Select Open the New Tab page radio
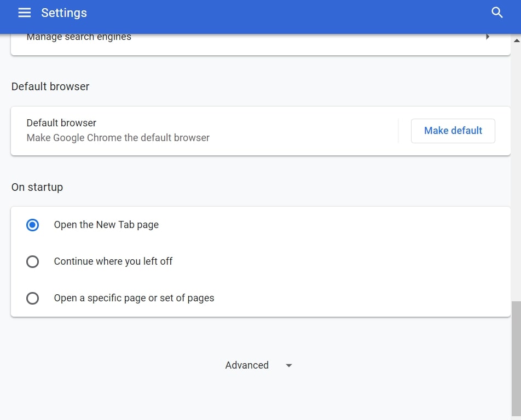521x420 pixels. pyautogui.click(x=33, y=225)
